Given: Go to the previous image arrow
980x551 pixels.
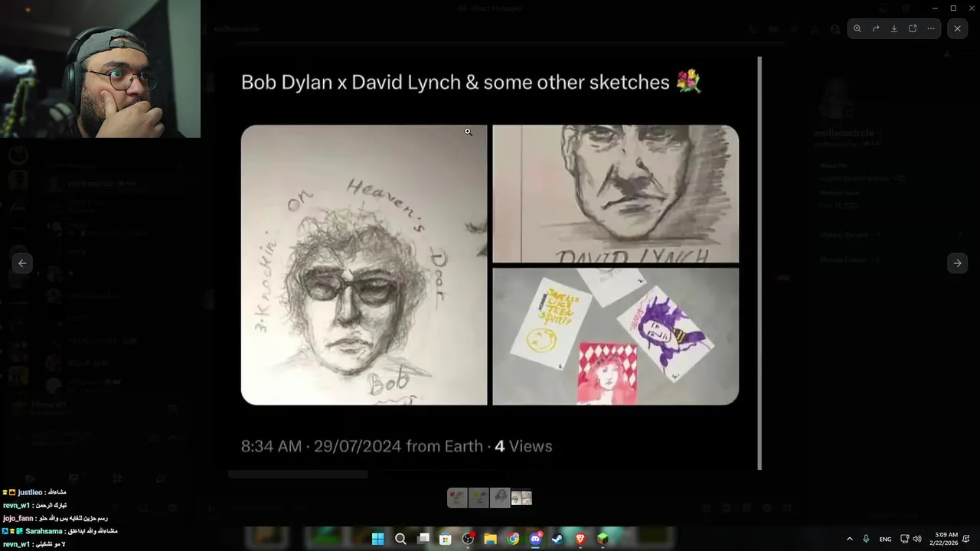Looking at the screenshot, I should click(22, 263).
